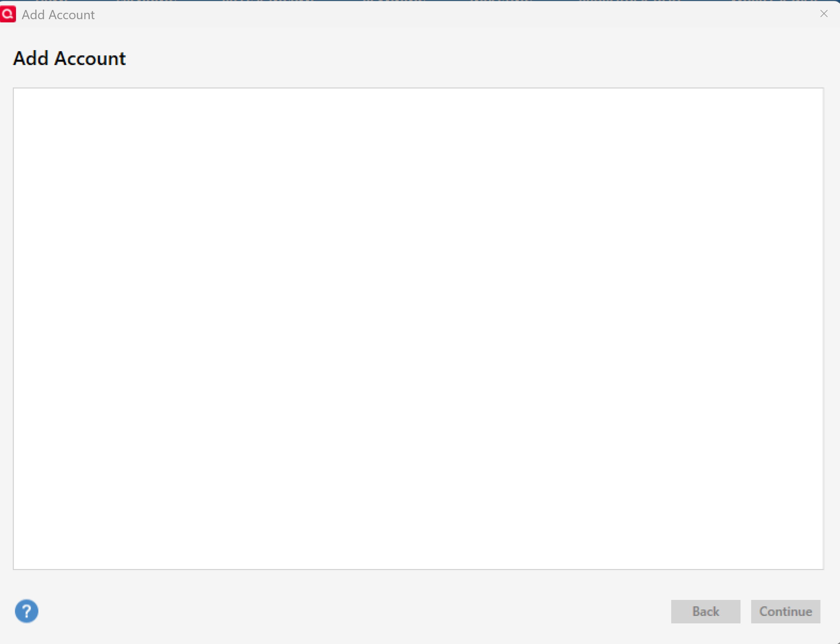Viewport: 840px width, 644px height.
Task: Activate the grayed-out Continue button
Action: tap(786, 611)
